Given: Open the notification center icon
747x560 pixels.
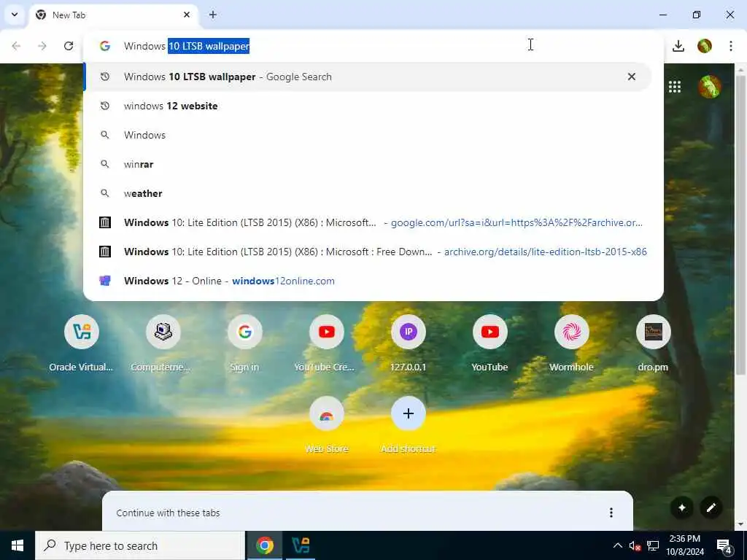Looking at the screenshot, I should (x=724, y=545).
